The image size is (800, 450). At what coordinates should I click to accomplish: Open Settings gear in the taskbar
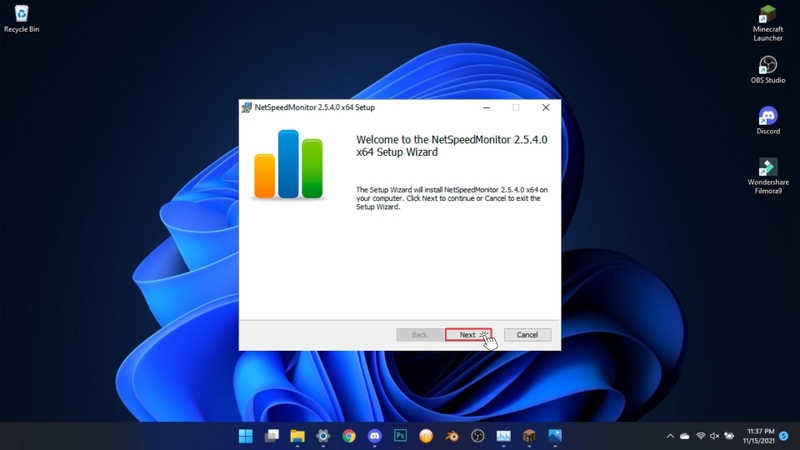[323, 436]
